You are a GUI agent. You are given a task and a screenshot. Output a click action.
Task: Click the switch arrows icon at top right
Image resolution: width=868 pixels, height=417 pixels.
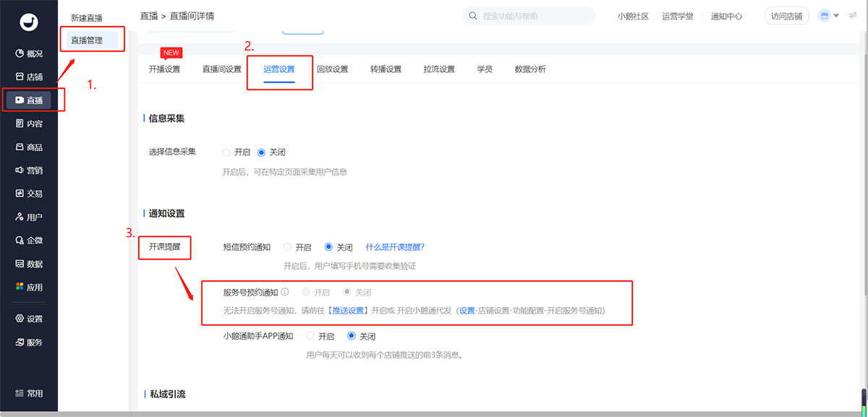pyautogui.click(x=852, y=16)
